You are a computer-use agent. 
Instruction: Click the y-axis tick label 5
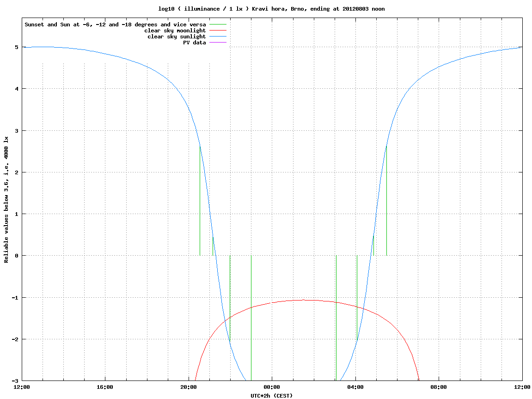pyautogui.click(x=16, y=47)
